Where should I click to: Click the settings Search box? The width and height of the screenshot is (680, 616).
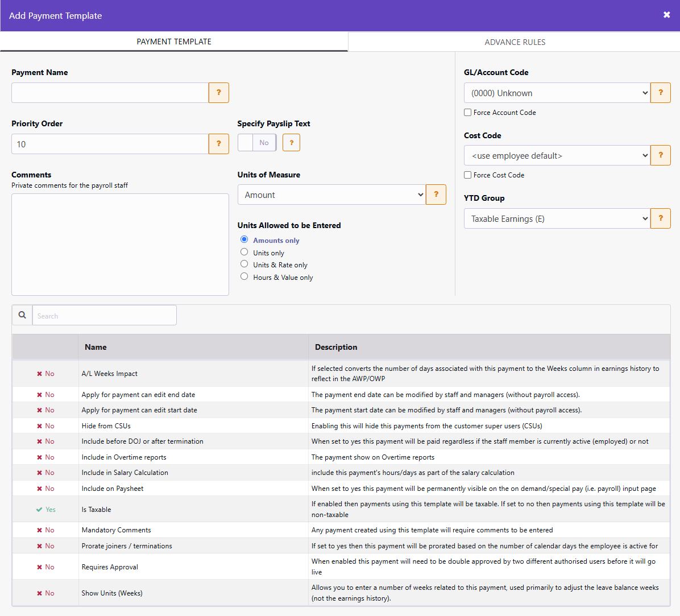(x=105, y=315)
